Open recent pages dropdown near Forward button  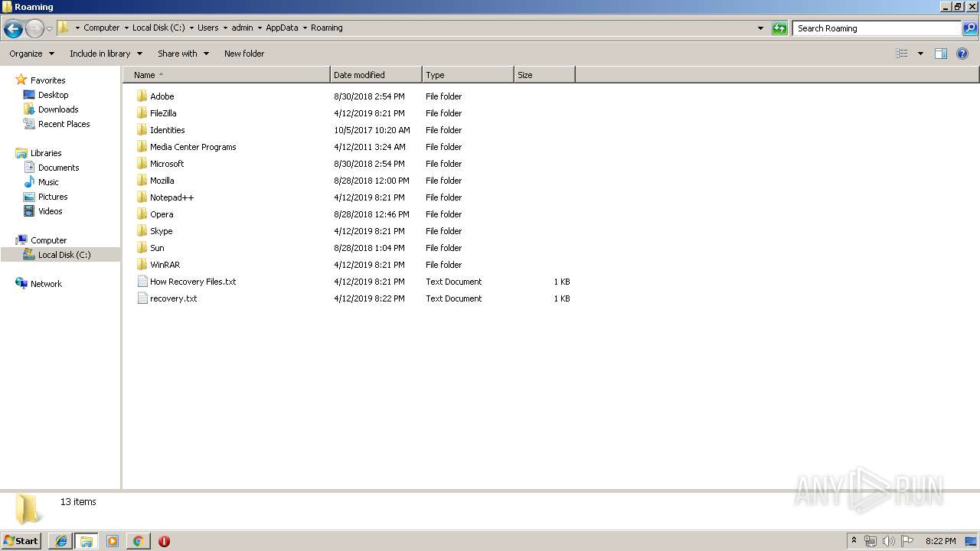pos(49,28)
